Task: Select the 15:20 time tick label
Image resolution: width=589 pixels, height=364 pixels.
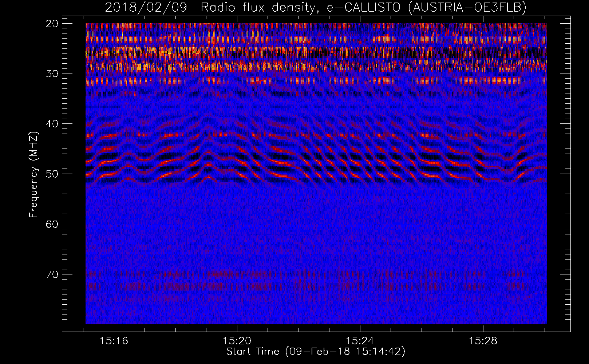Action: tap(237, 341)
